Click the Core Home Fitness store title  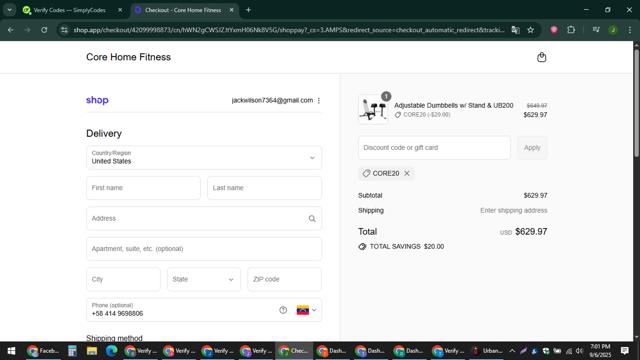129,57
